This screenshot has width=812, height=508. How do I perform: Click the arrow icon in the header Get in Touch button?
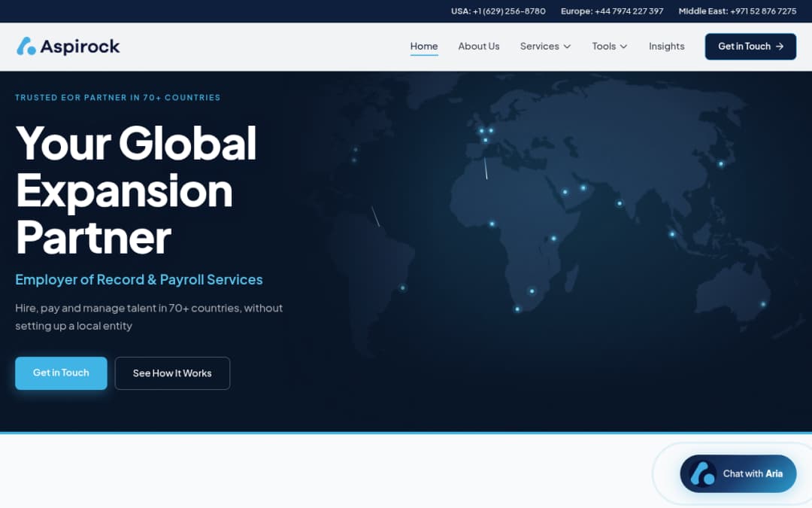coord(780,47)
